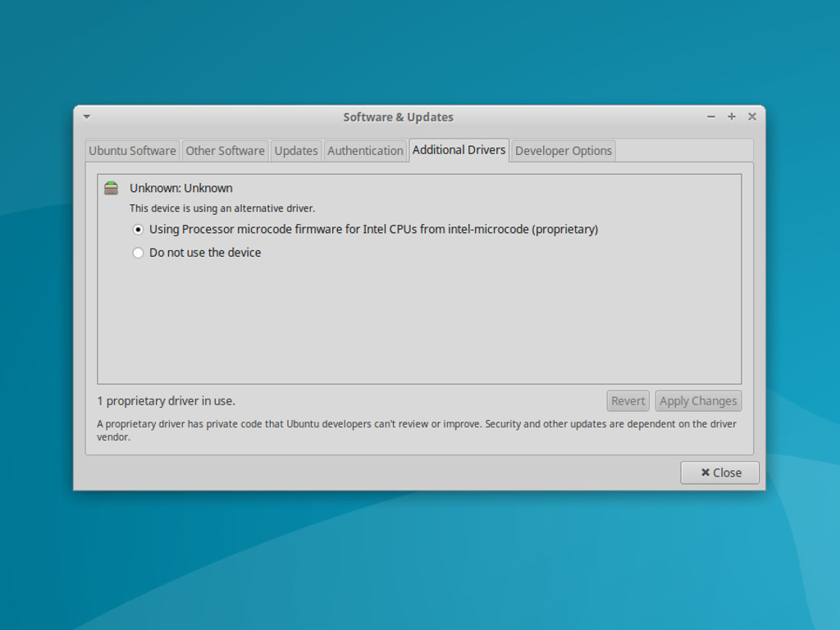Close window using titlebar X icon
This screenshot has height=630, width=840.
[x=752, y=116]
